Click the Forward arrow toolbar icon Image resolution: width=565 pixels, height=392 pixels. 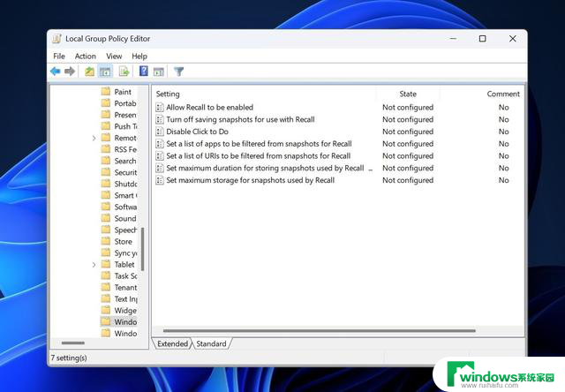coord(70,72)
